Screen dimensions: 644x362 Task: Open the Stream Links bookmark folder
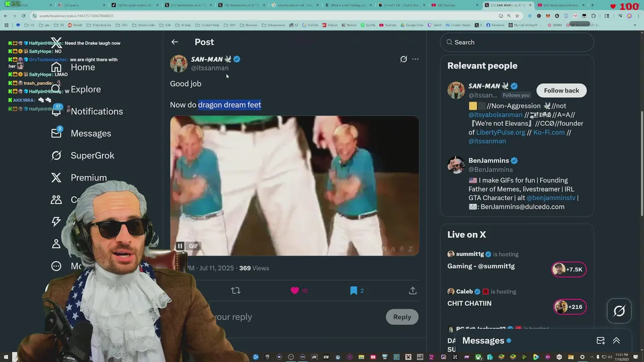(143, 25)
